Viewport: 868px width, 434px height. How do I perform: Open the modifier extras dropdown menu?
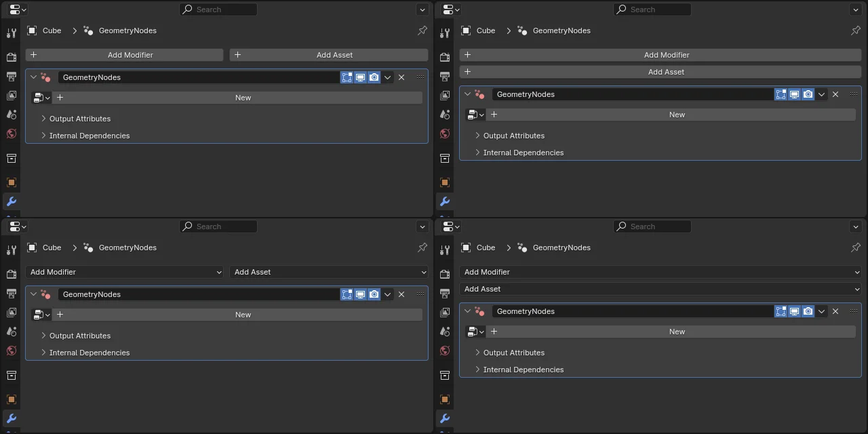point(387,77)
